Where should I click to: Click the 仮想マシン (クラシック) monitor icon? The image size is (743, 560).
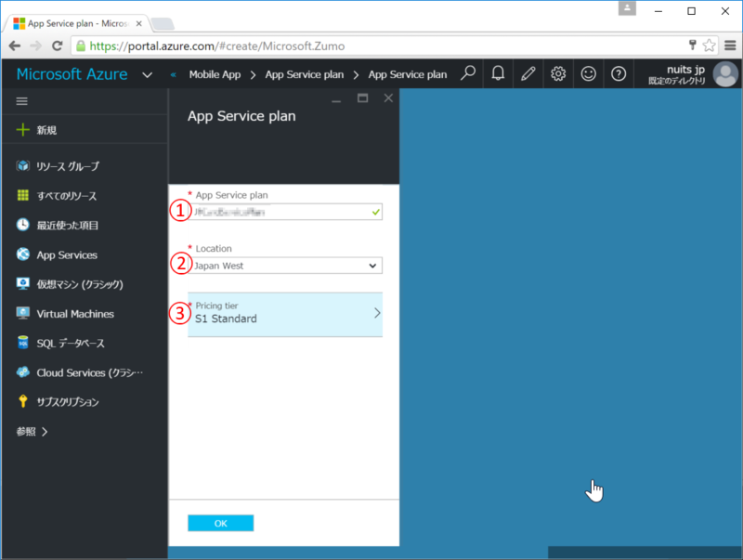22,283
